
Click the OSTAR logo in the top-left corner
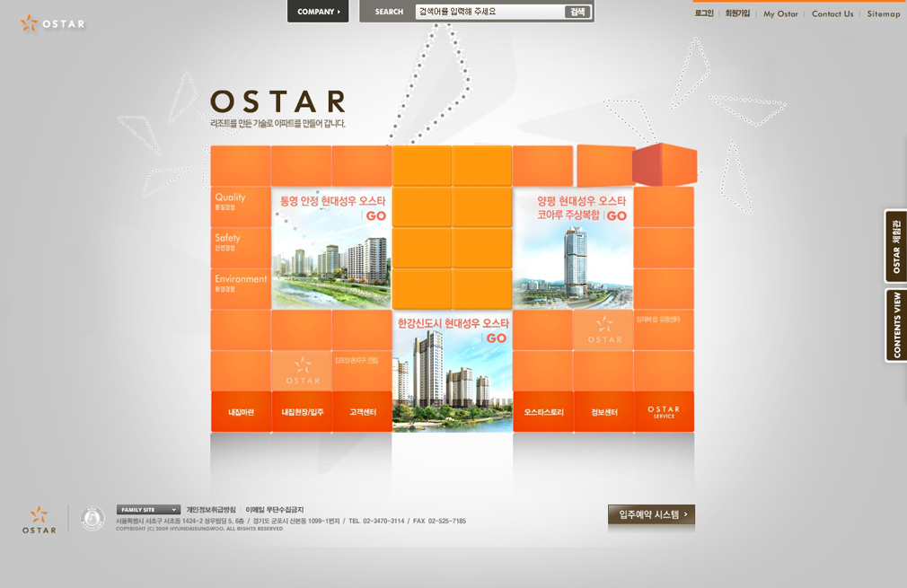click(52, 23)
